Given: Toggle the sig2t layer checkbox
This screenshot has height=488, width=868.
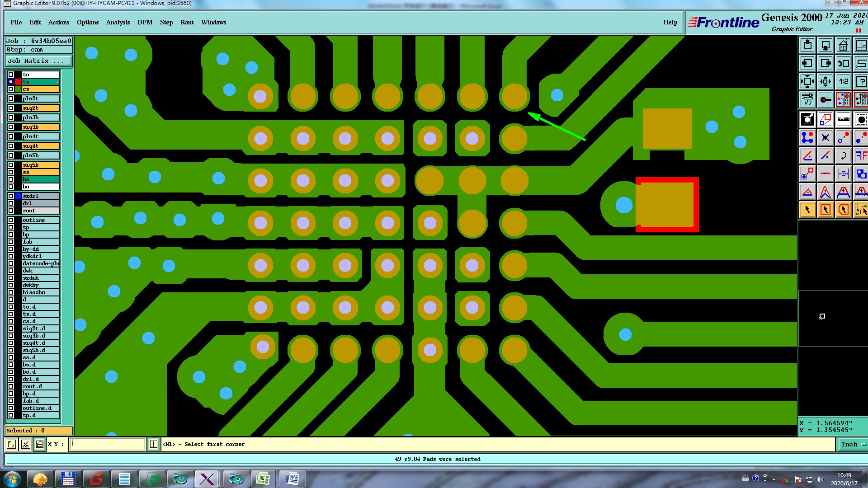Looking at the screenshot, I should 11,108.
